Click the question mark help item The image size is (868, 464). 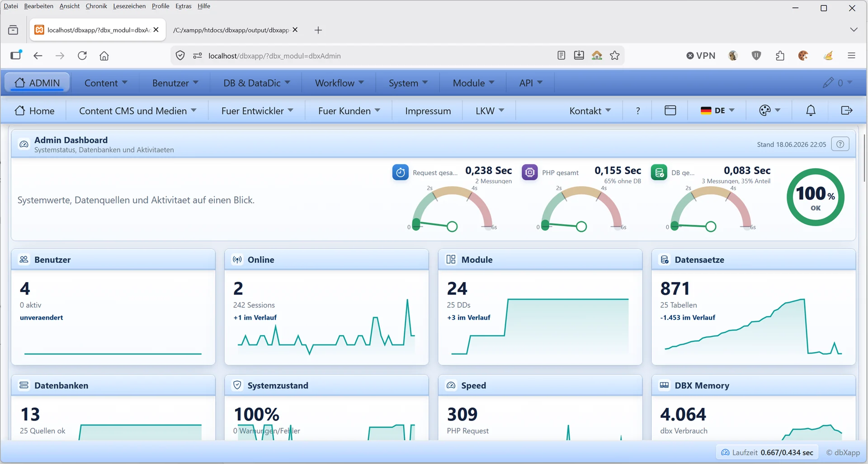(x=637, y=111)
